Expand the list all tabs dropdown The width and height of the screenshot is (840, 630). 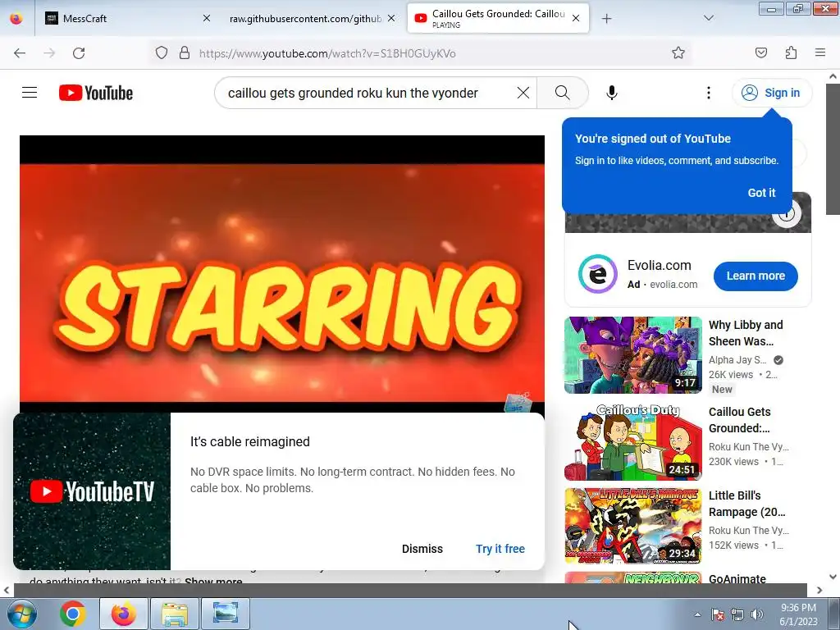tap(708, 18)
